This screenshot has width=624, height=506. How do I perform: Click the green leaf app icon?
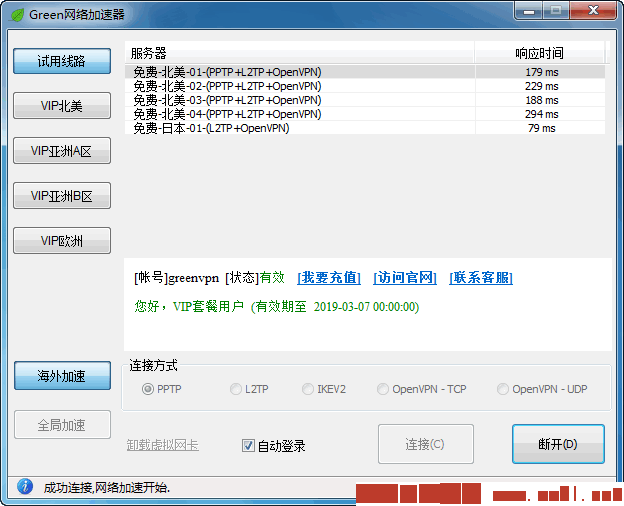pos(17,15)
